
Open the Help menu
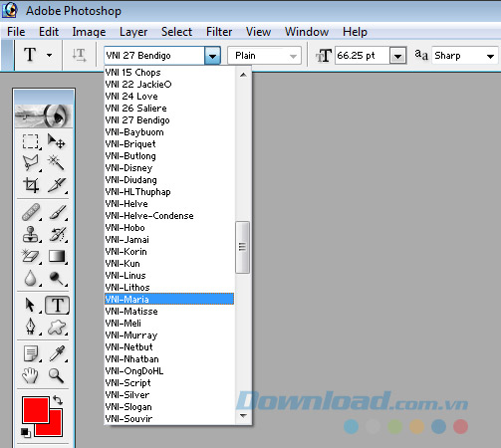point(355,32)
